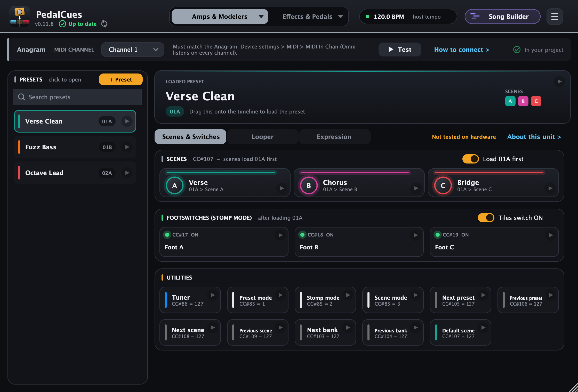Switch to the Scenes & Switches tab
The width and height of the screenshot is (578, 392).
(x=190, y=137)
